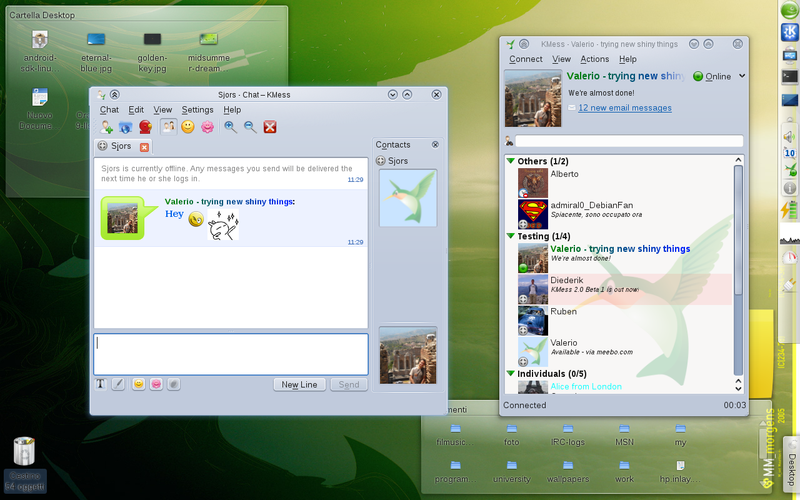Open the 12 new email messages link
800x500 pixels.
tap(624, 108)
